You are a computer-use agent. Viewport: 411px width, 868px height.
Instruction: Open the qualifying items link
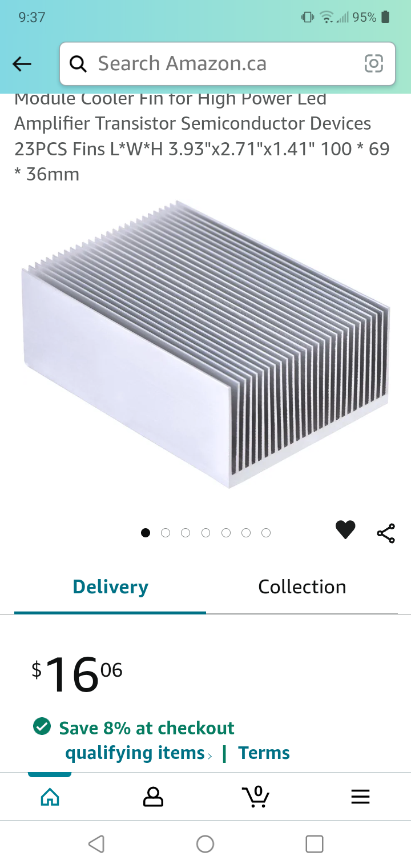135,753
